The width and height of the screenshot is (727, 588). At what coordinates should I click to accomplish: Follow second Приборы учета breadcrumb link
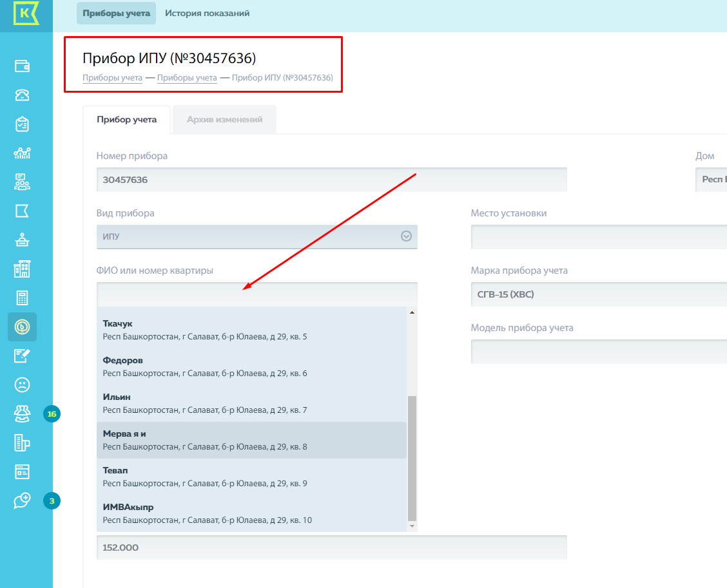tap(187, 78)
